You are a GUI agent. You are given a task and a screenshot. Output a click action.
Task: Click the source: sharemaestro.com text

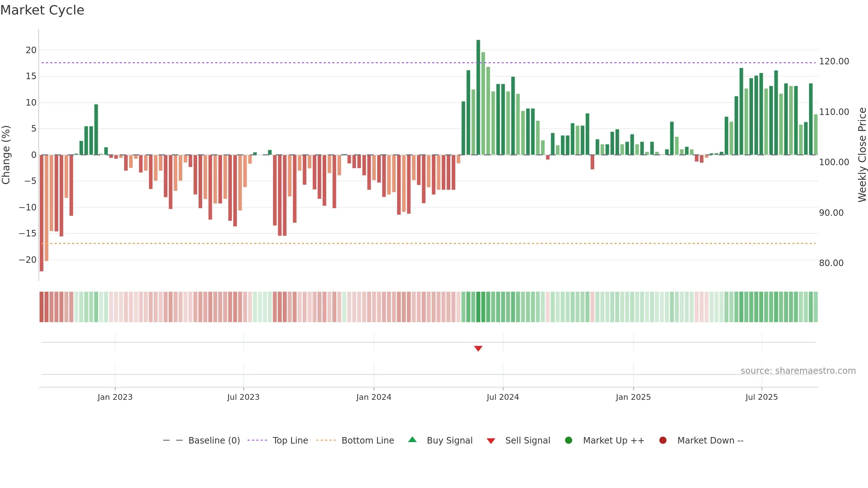pyautogui.click(x=798, y=371)
